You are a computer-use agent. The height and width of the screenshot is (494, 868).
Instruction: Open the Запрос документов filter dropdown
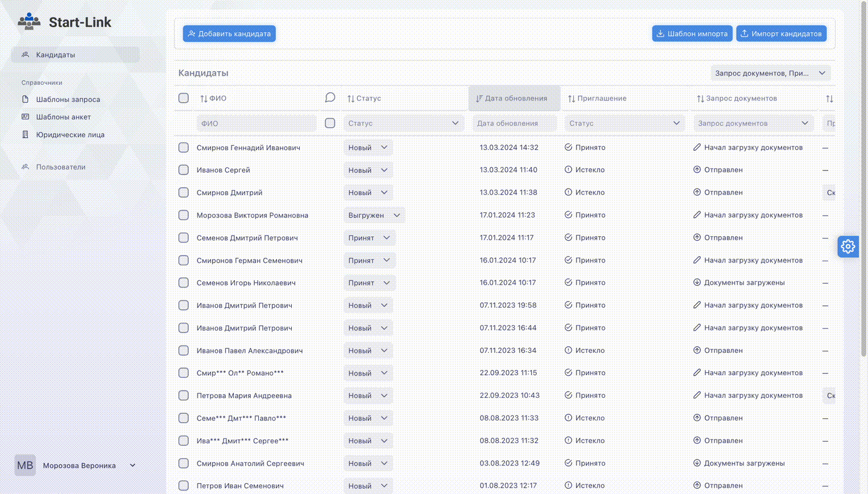[x=753, y=123]
